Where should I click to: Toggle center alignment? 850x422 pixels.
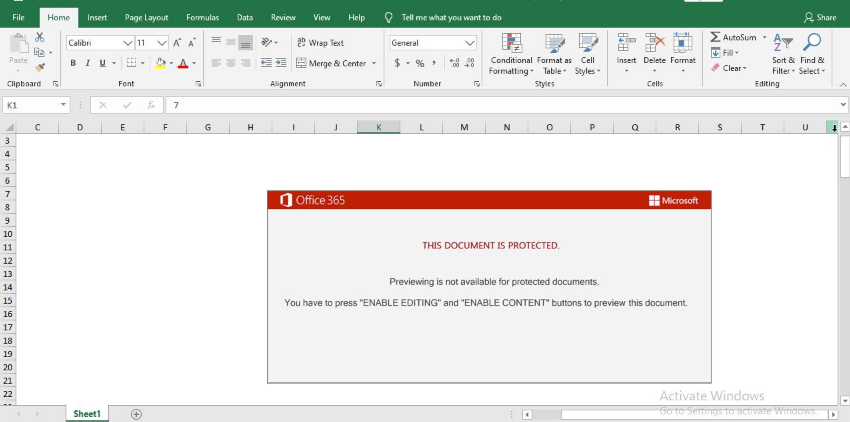coord(231,63)
